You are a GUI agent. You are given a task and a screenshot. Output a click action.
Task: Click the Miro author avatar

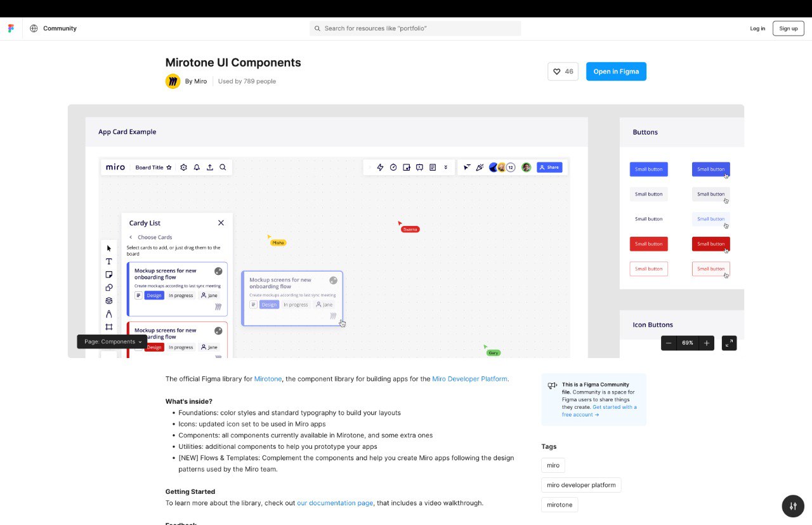coord(173,81)
